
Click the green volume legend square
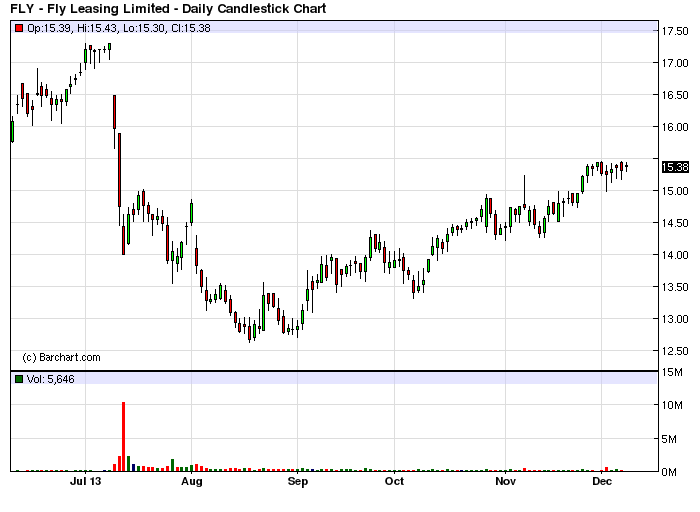pos(19,379)
